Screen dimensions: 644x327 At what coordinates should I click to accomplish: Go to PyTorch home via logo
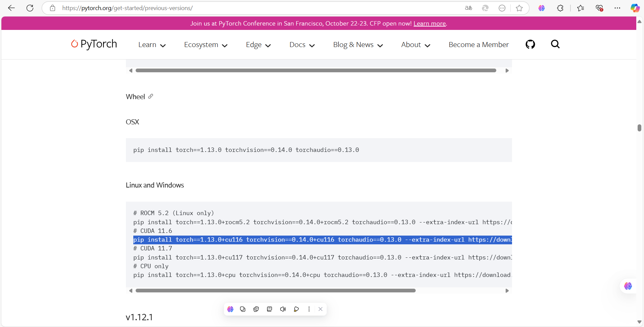(x=94, y=44)
